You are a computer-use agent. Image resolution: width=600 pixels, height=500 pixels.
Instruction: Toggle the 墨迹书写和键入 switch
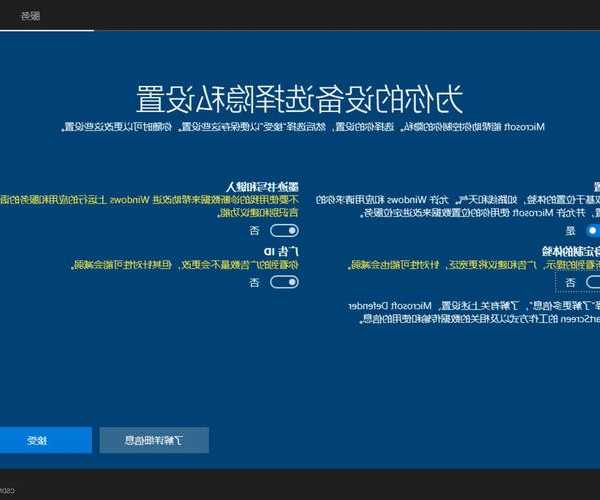tap(284, 229)
